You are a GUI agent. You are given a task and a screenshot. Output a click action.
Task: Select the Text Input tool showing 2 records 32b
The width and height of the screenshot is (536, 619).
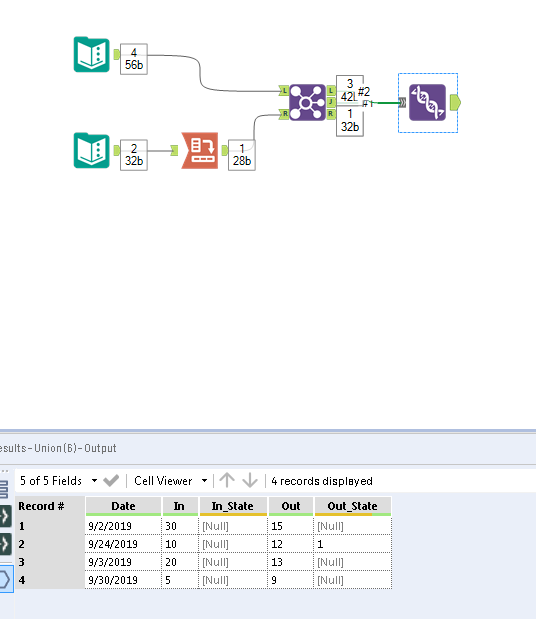92,150
